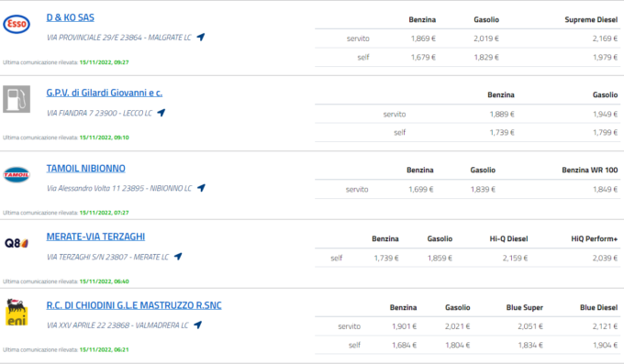Open the MERATE-VIA TERZAGHI station link
The image size is (624, 364).
coord(95,237)
